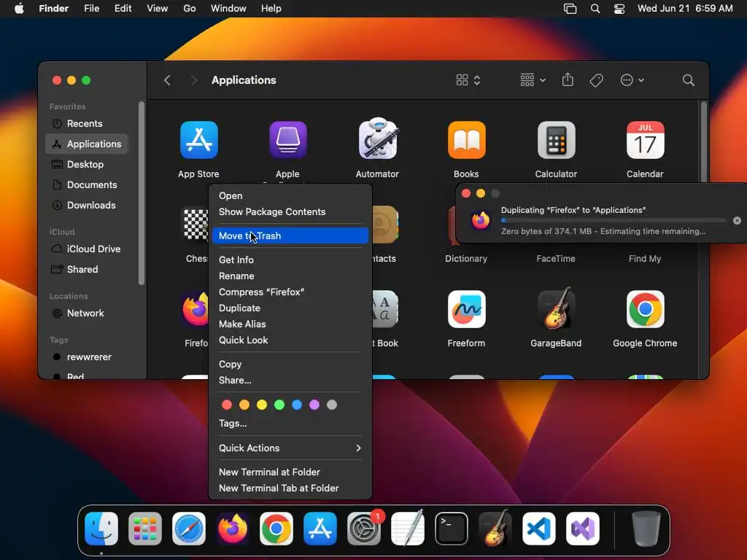This screenshot has width=747, height=560.
Task: Open the App Store application icon
Action: click(198, 140)
